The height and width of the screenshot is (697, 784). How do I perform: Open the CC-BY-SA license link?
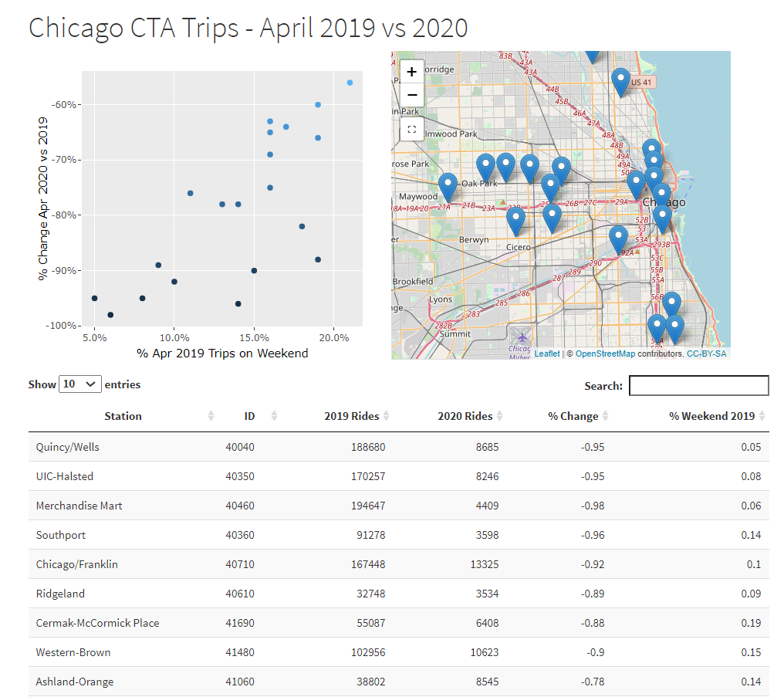pos(706,354)
